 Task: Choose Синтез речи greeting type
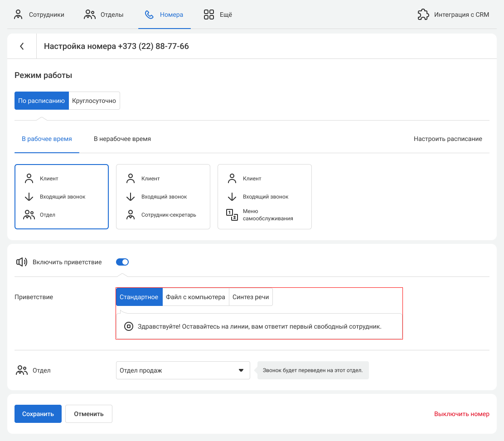[251, 297]
